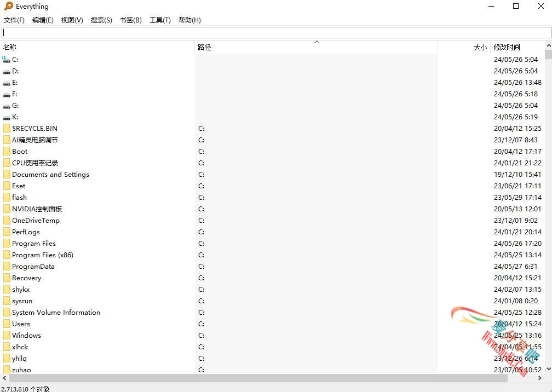Click the $RECYCLE.BIN folder icon
The width and height of the screenshot is (552, 392).
click(7, 129)
